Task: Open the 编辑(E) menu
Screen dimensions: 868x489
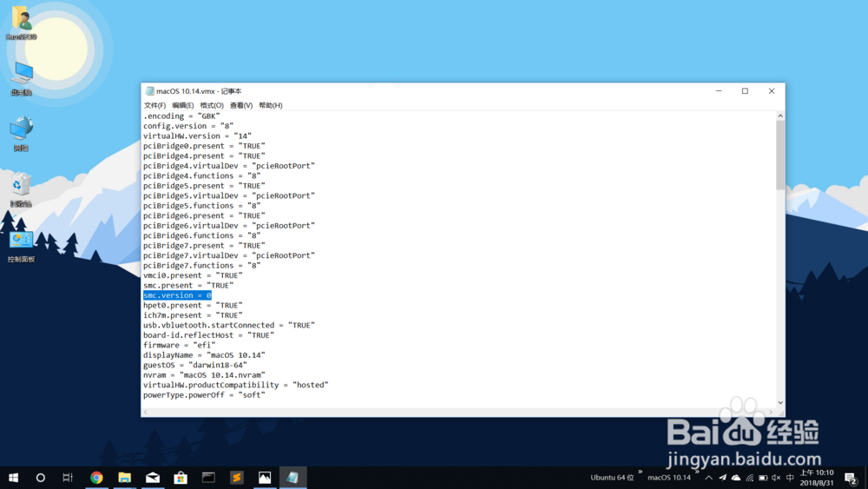Action: point(182,105)
